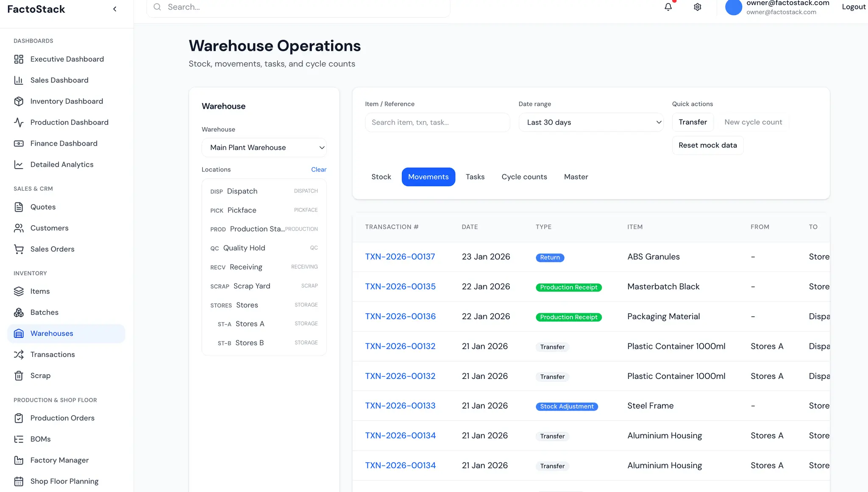This screenshot has width=868, height=492.
Task: Open transaction TXN-2026-00136
Action: [401, 316]
